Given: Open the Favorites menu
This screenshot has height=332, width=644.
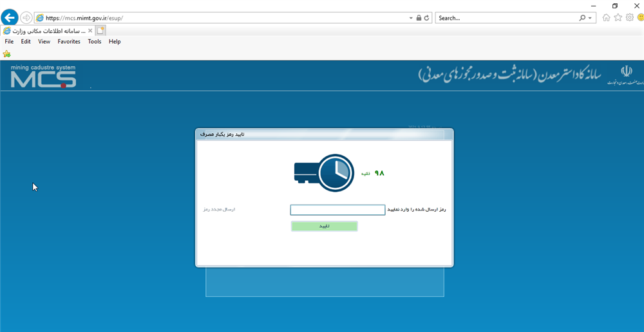Looking at the screenshot, I should coord(69,42).
